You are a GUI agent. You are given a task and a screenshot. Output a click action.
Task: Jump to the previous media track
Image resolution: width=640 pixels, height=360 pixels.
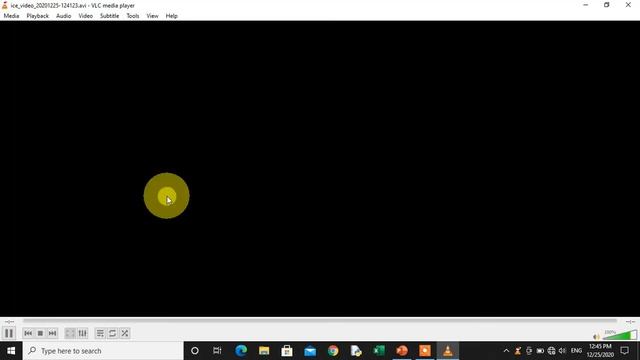point(28,333)
